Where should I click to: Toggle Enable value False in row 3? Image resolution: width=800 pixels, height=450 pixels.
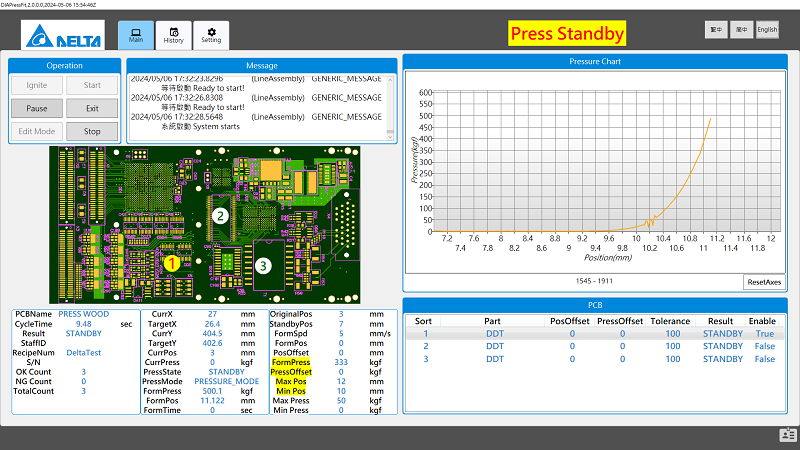pyautogui.click(x=765, y=358)
